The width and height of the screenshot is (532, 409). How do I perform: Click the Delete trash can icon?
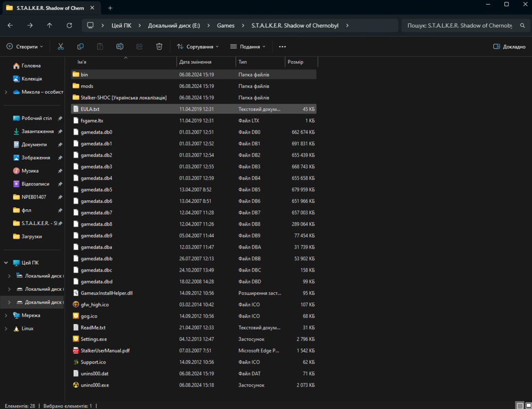click(159, 47)
